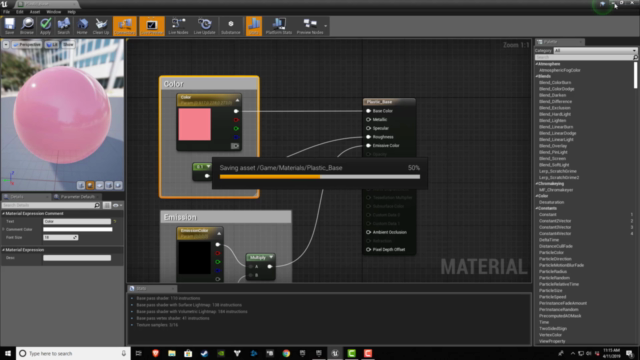Click the Browse toolbar icon
The image size is (640, 360).
27,26
